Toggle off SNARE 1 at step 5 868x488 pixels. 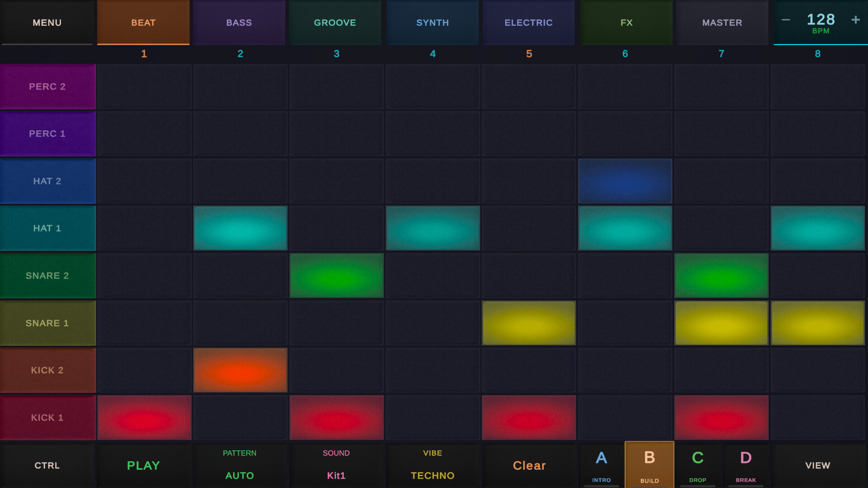(x=529, y=323)
